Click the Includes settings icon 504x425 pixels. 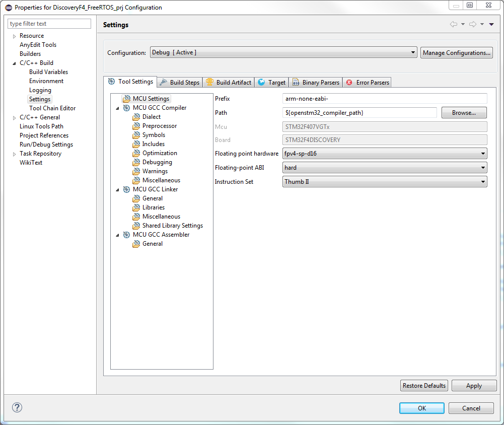coord(136,144)
